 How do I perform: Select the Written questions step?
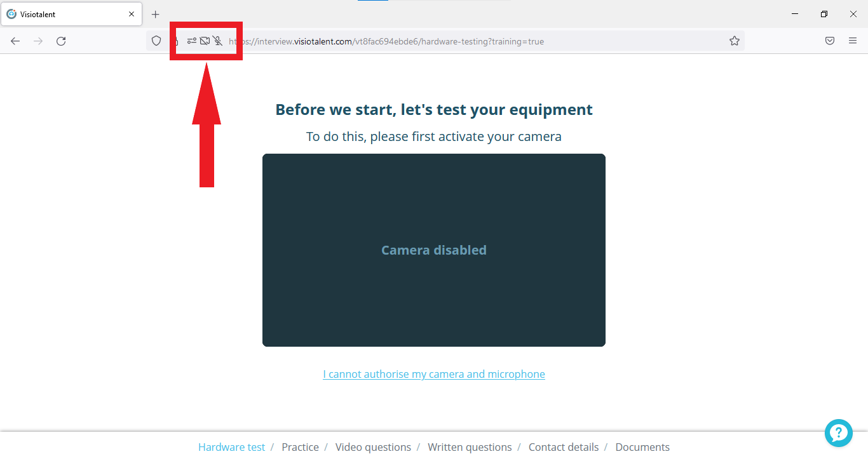[x=470, y=447]
